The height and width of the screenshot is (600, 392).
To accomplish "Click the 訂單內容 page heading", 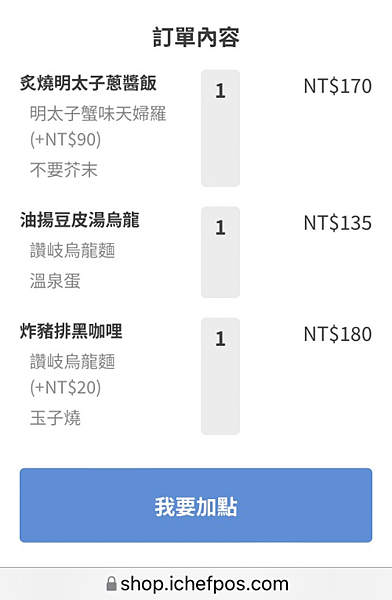I will 196,37.
